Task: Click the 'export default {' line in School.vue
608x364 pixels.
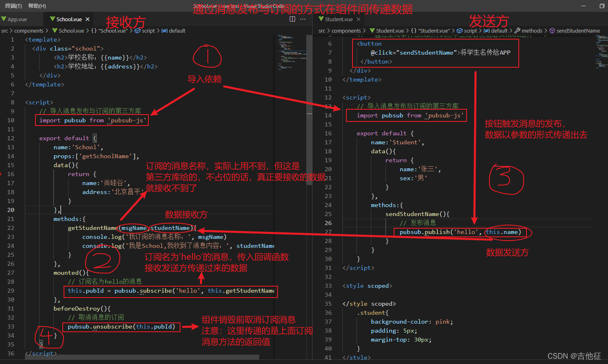Action: [x=68, y=138]
